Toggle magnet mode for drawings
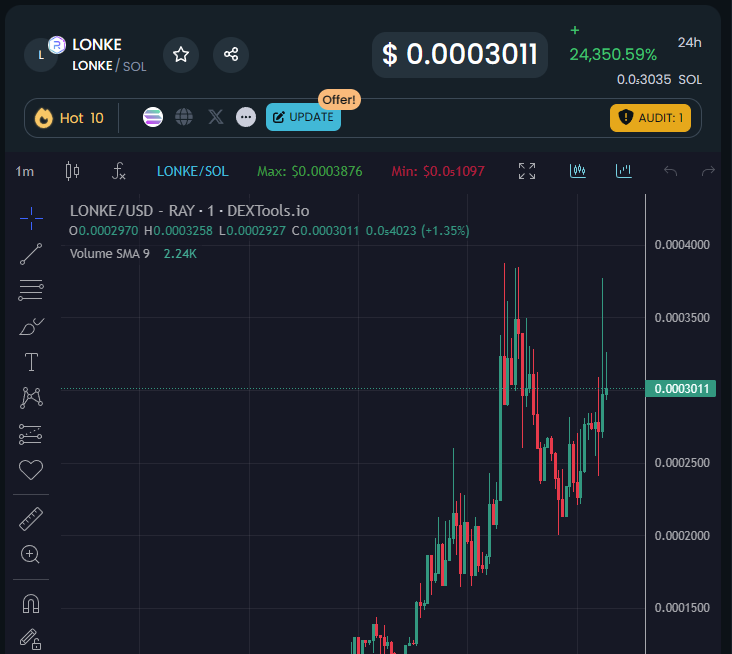The width and height of the screenshot is (732, 654). pos(31,604)
